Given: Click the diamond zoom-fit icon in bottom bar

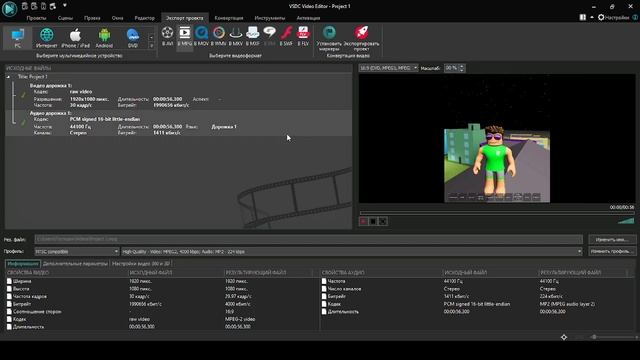Looking at the screenshot, I should point(564,337).
